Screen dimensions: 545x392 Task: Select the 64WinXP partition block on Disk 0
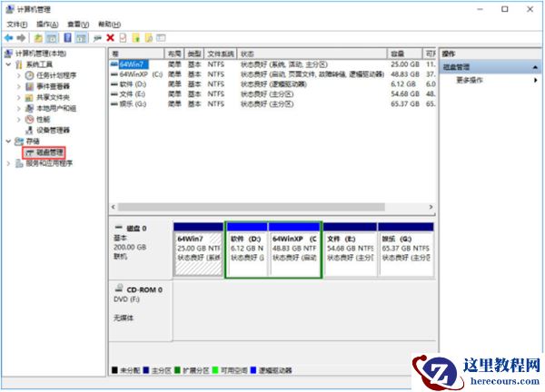[x=294, y=250]
